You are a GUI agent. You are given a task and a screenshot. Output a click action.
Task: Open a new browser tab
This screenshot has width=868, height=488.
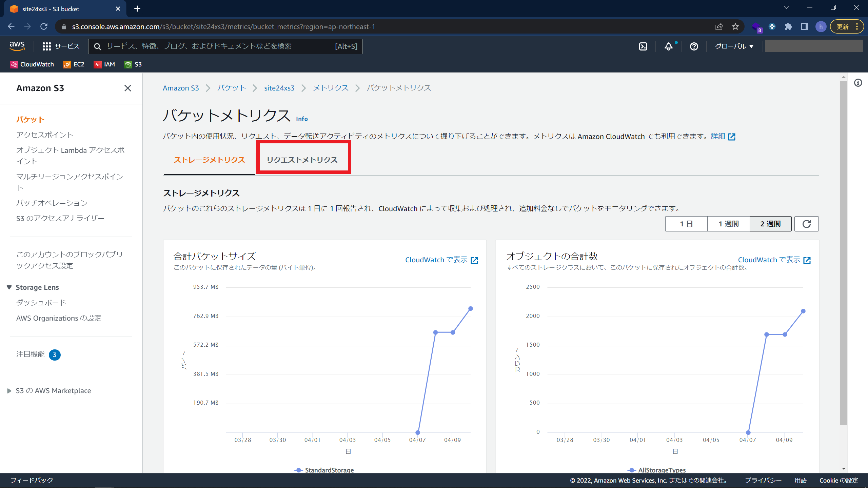(x=137, y=9)
